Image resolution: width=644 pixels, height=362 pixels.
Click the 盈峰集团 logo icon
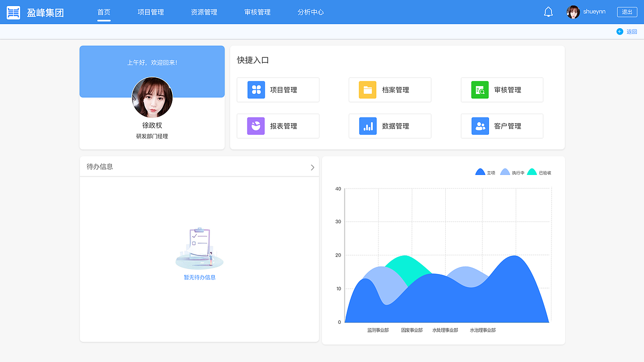(x=13, y=12)
